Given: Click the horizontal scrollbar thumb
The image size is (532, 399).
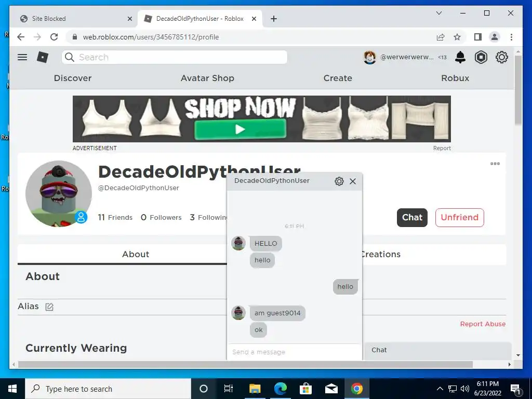Looking at the screenshot, I should click(245, 364).
